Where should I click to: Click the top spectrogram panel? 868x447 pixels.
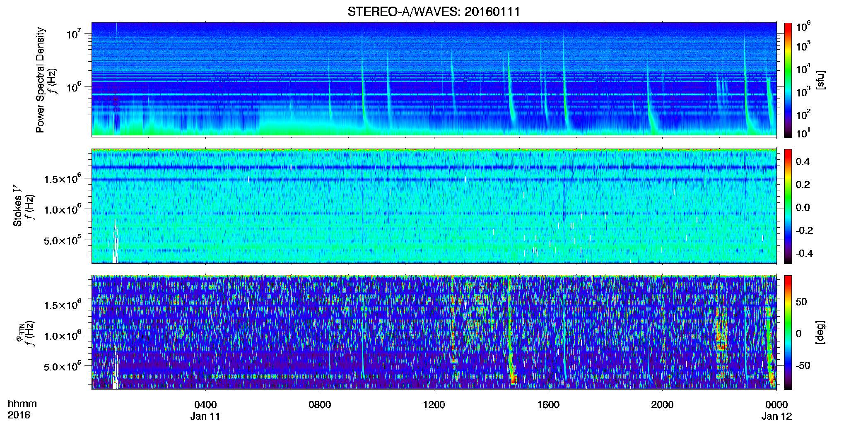click(x=434, y=79)
